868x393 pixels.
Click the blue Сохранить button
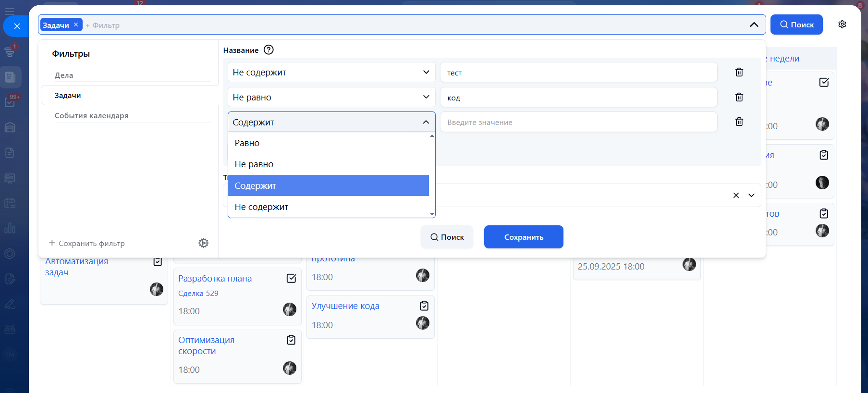click(523, 237)
